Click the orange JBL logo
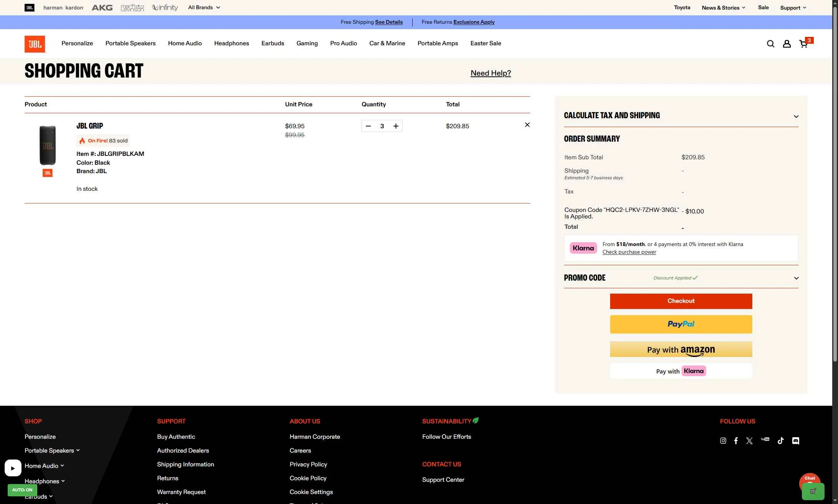 coord(35,44)
